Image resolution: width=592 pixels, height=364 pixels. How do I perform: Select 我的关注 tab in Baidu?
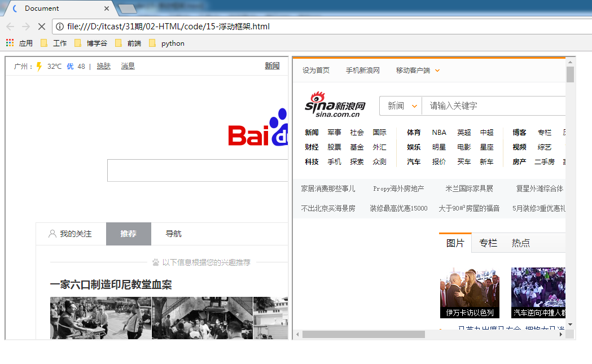point(71,234)
